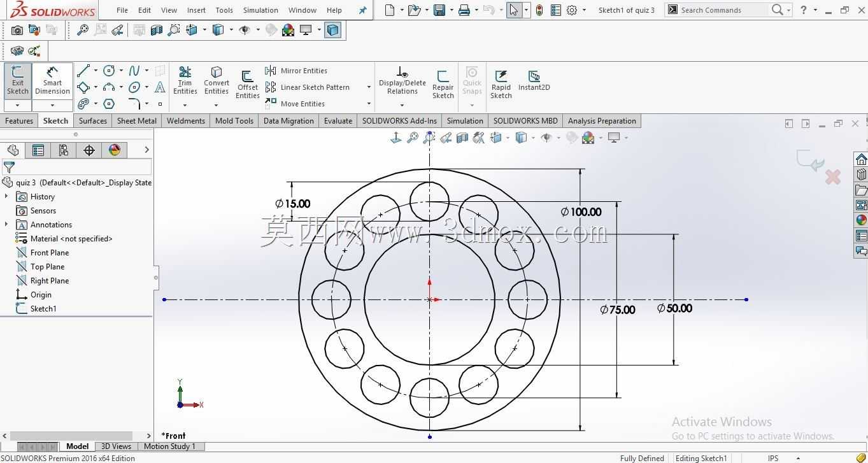Click the Exit Sketch button

(x=18, y=81)
